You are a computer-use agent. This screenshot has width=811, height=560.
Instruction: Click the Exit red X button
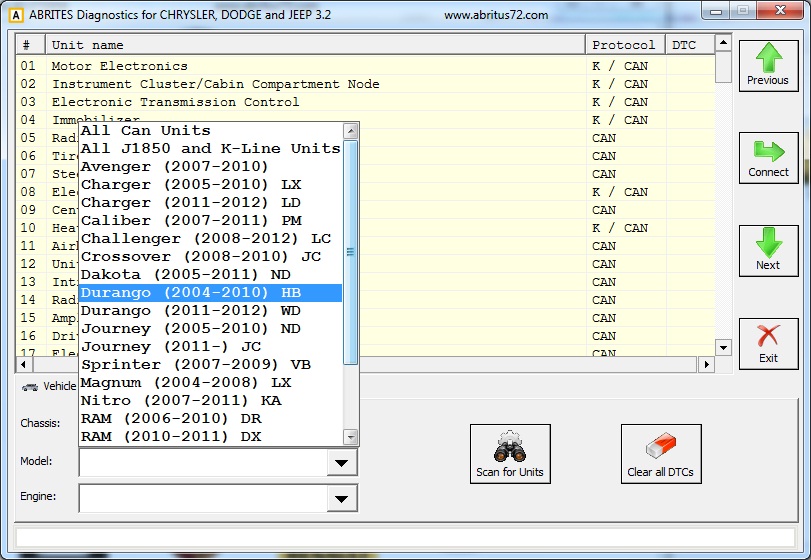tap(768, 344)
